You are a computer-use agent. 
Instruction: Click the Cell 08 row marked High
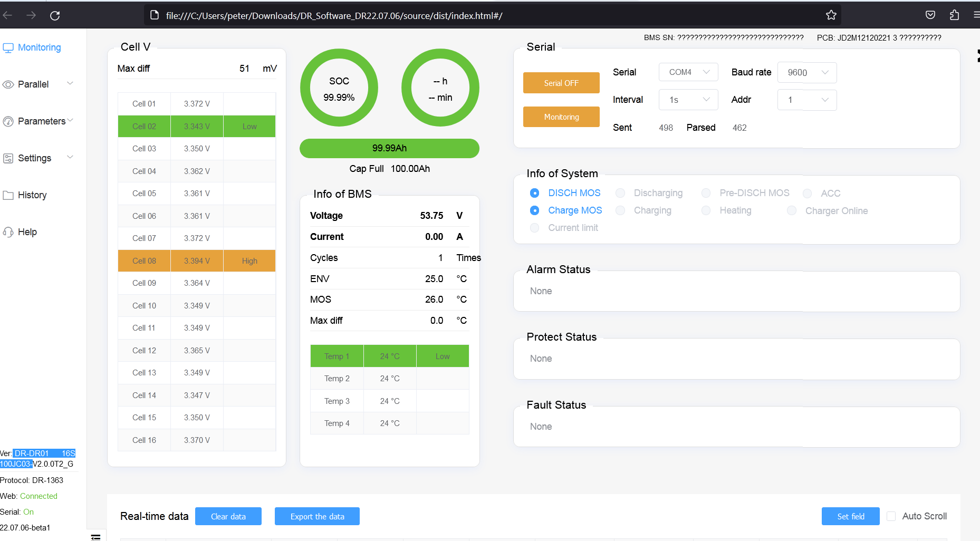[197, 261]
